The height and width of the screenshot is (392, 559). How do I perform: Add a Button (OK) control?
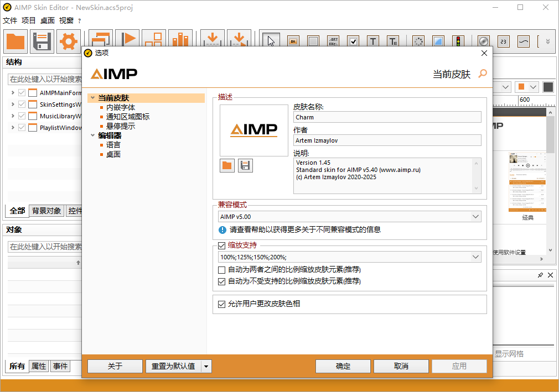[x=293, y=40]
